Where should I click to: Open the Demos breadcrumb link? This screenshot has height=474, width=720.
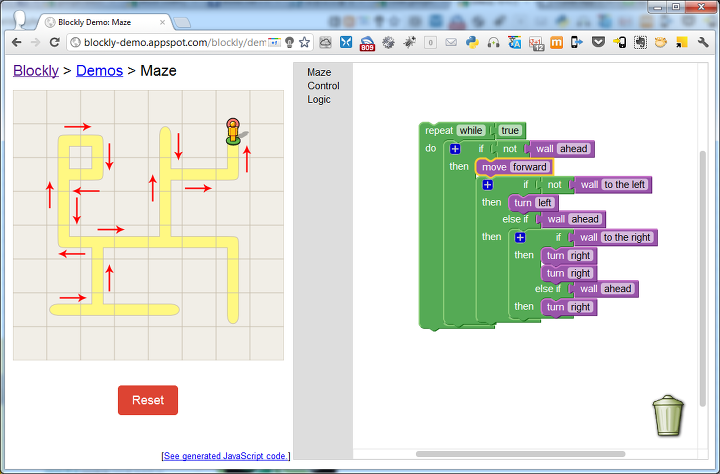click(x=99, y=71)
